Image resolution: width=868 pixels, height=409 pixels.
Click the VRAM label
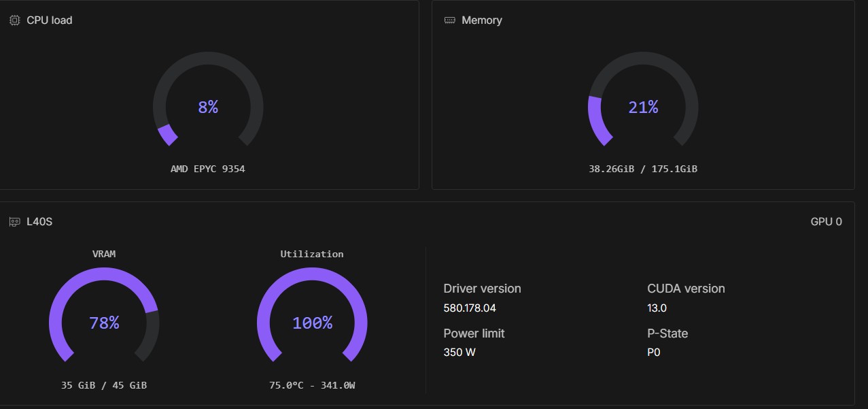(x=104, y=254)
